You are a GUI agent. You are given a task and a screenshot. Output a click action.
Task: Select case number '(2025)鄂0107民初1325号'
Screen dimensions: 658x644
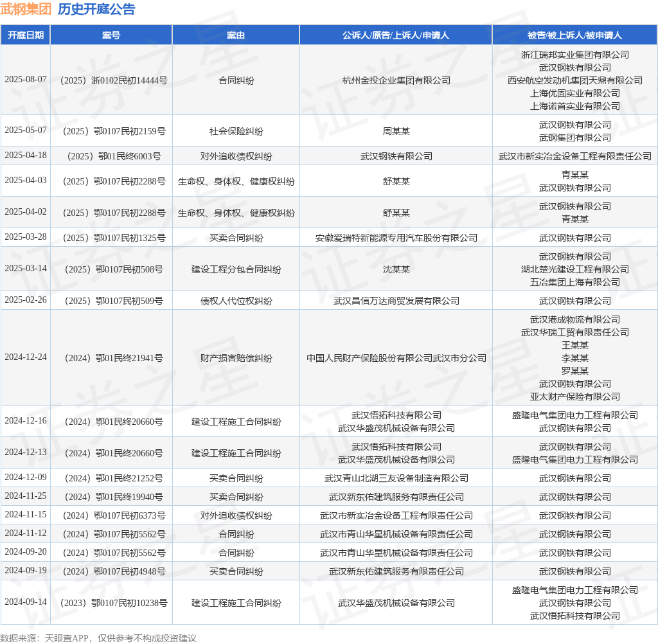113,238
